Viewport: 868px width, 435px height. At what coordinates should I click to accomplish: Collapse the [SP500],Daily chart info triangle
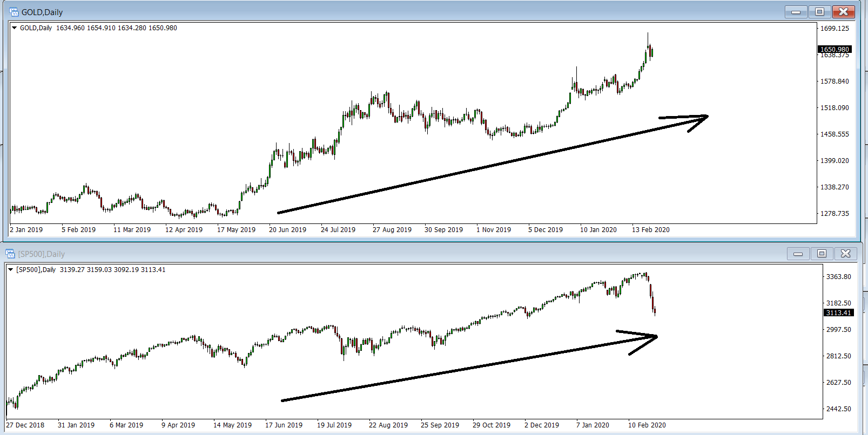11,270
